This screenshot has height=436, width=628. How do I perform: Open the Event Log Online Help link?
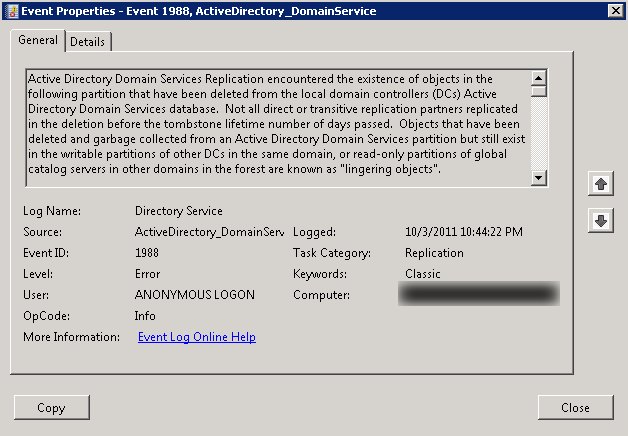click(x=196, y=337)
